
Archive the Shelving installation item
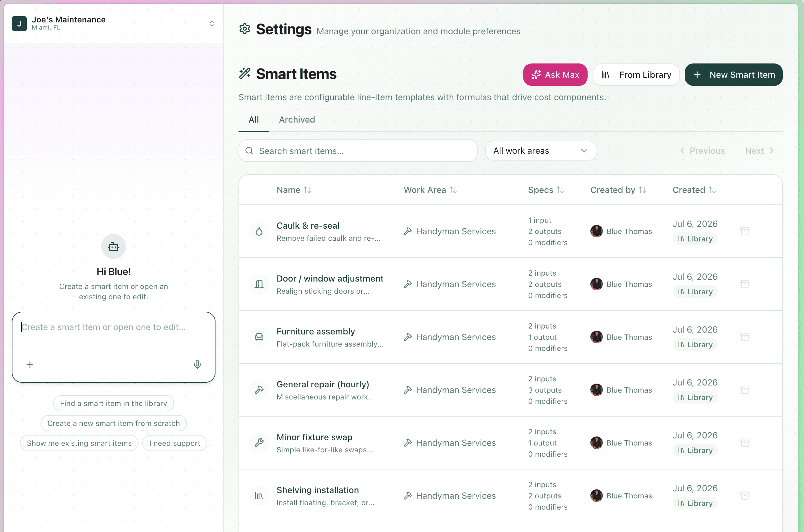(x=745, y=496)
